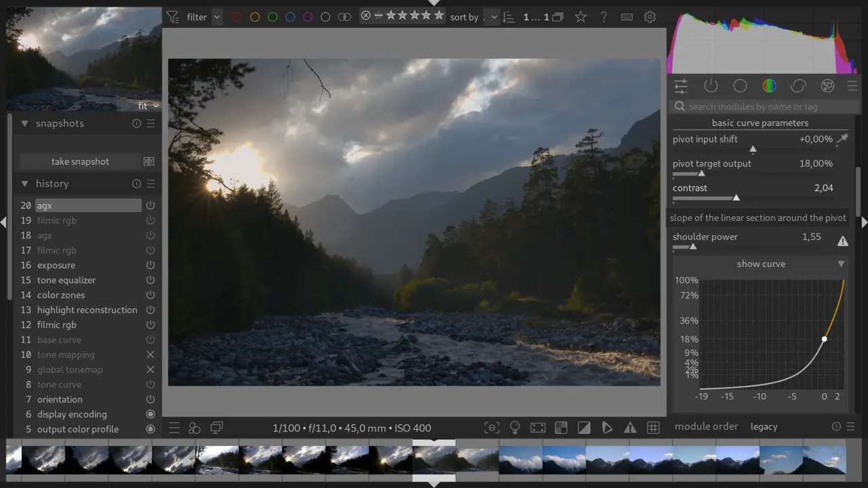Toggle the gamut check indicator
Screen dimensions: 868x488
click(630, 428)
